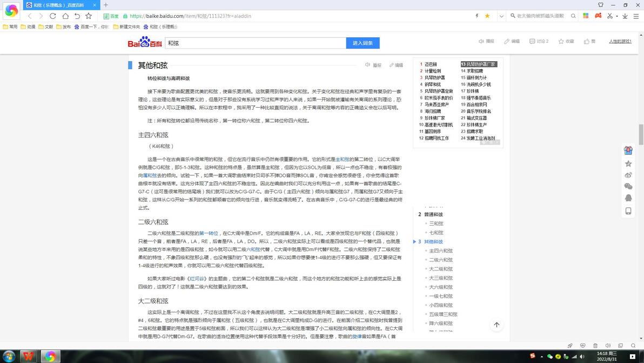This screenshot has height=363, width=644.
Task: Click 编辑 in the page header
Action: tap(512, 41)
